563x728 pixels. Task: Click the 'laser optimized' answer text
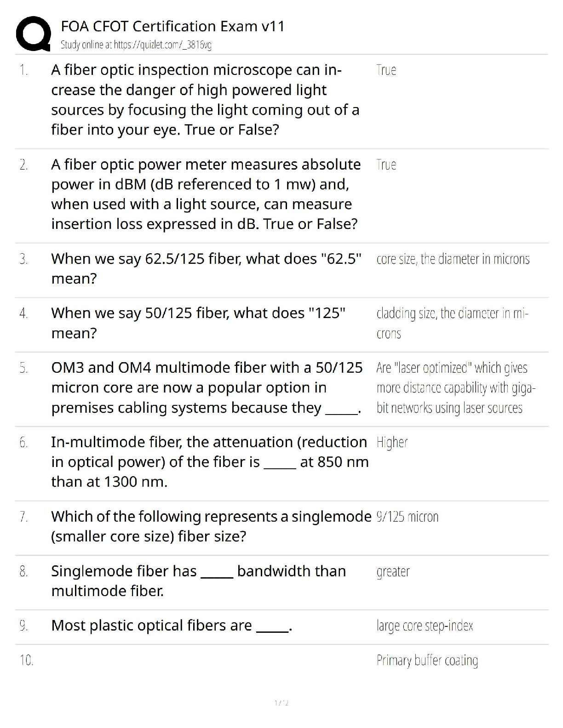[x=455, y=387]
